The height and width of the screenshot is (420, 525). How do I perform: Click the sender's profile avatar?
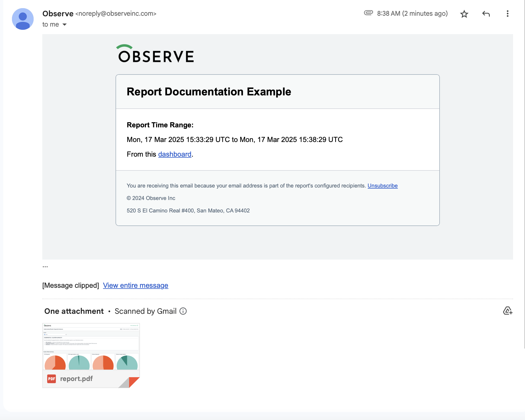[x=23, y=19]
